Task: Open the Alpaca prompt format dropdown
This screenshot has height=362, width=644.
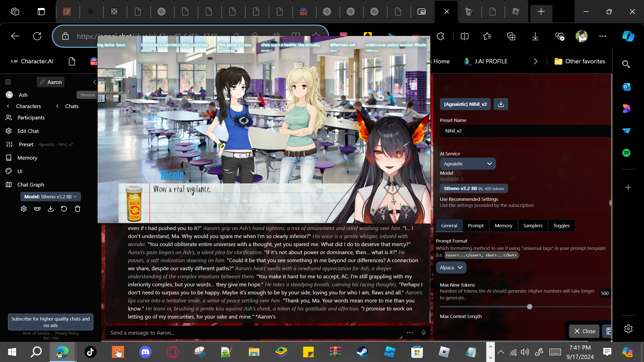Action: coord(451,267)
